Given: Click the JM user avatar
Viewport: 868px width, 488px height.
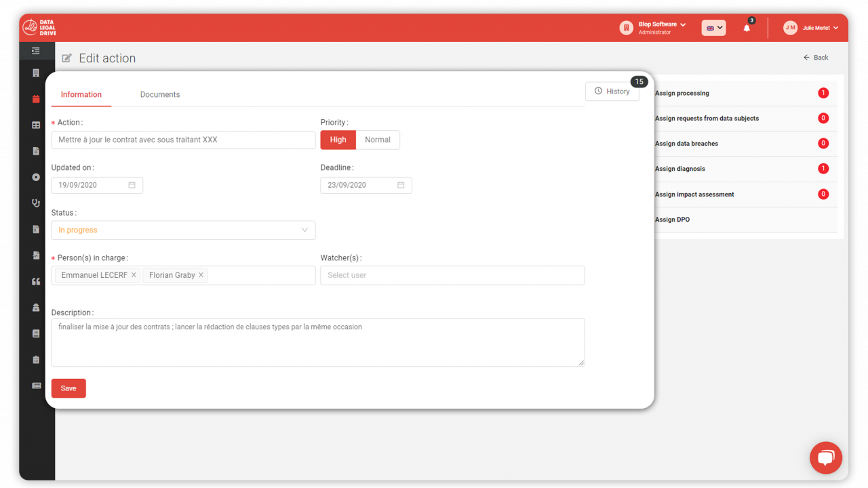Looking at the screenshot, I should tap(790, 28).
